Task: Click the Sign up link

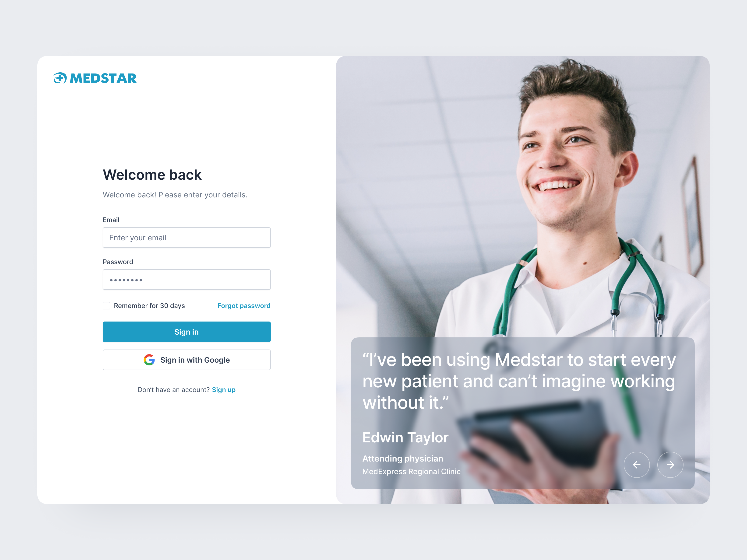Action: tap(224, 389)
